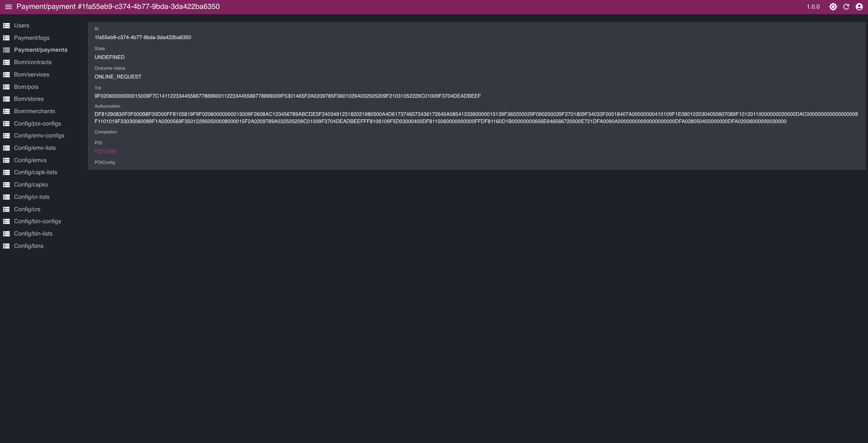The width and height of the screenshot is (868, 443).
Task: Click the list icon beside Config/capks
Action: coord(6,184)
